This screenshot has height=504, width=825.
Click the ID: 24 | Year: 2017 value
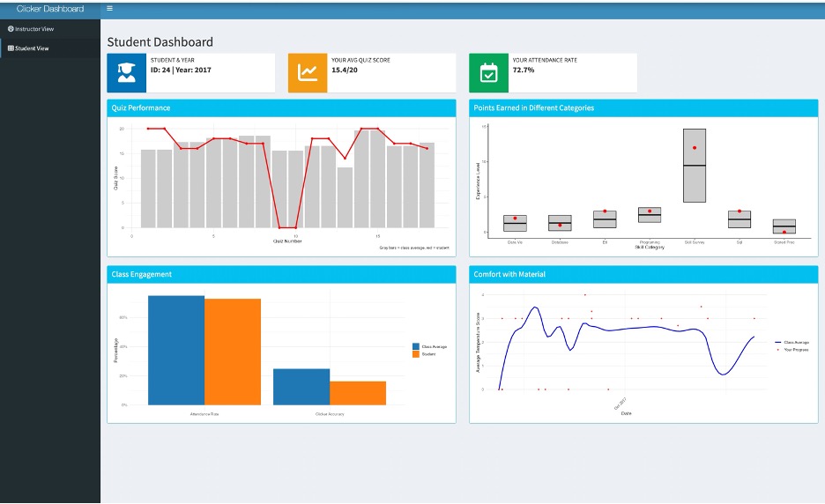(181, 70)
